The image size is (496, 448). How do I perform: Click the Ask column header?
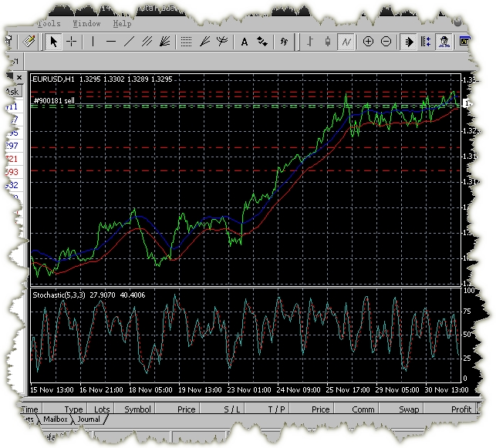(13, 91)
